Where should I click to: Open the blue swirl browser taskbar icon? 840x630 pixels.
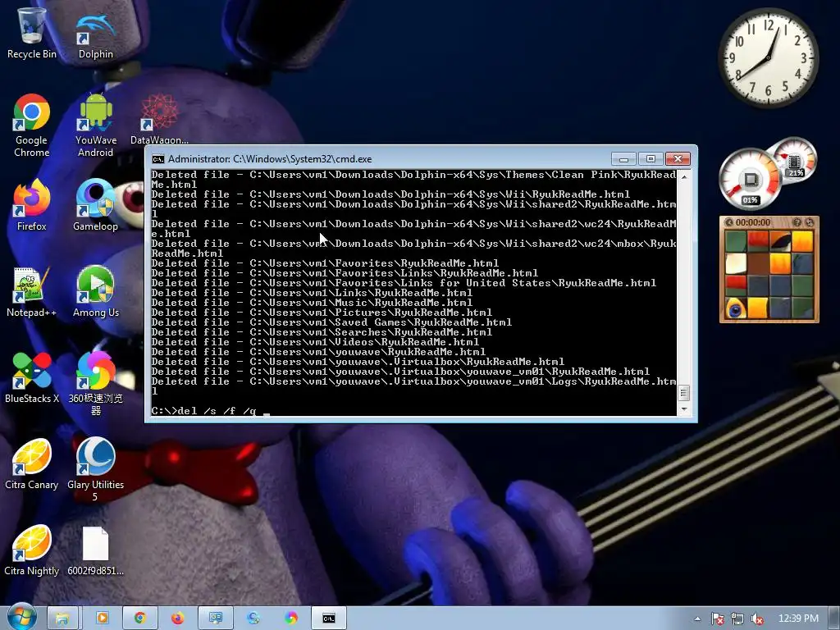tap(253, 619)
